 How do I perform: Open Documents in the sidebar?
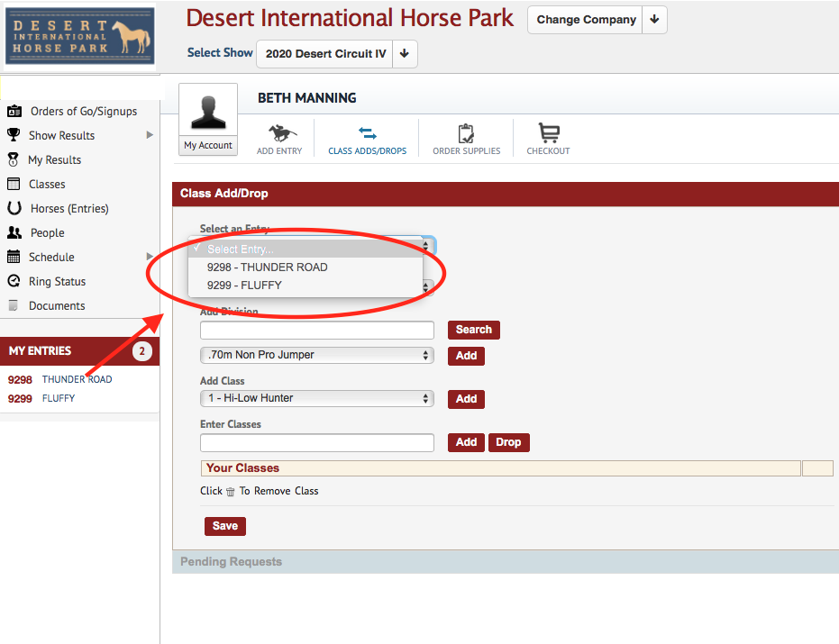(x=57, y=306)
